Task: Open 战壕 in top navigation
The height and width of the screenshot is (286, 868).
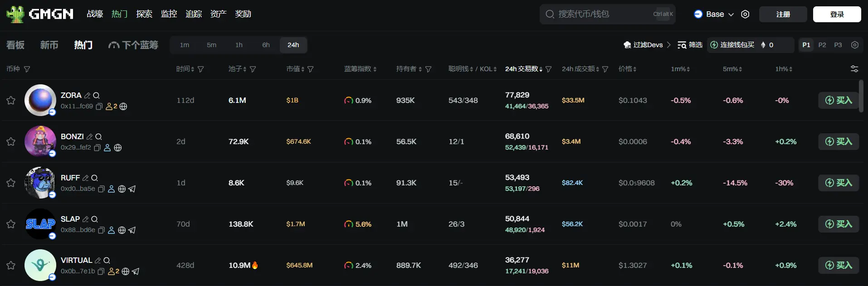Action: coord(95,14)
